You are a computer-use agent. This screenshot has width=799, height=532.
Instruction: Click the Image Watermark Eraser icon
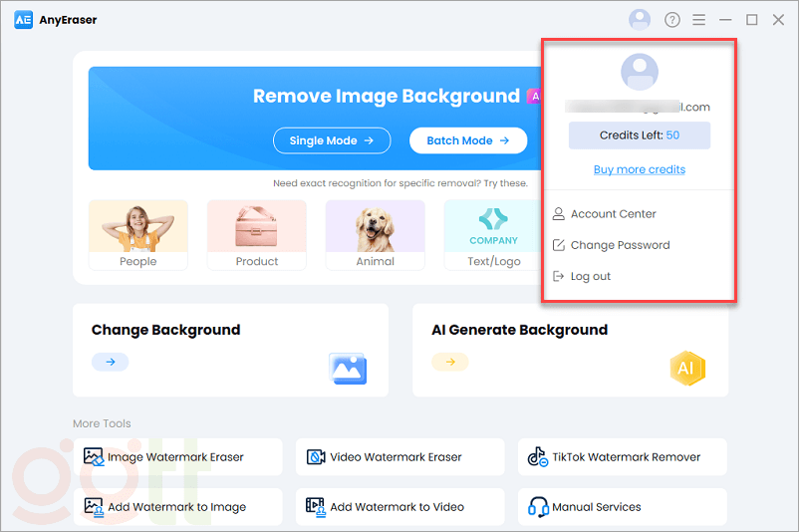[x=94, y=457]
